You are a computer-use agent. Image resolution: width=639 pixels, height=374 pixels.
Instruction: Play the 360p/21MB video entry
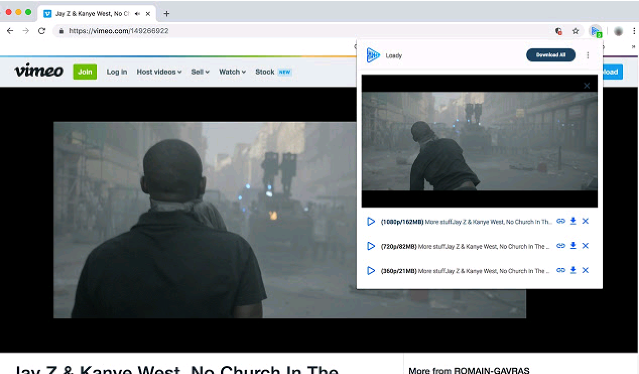point(371,271)
